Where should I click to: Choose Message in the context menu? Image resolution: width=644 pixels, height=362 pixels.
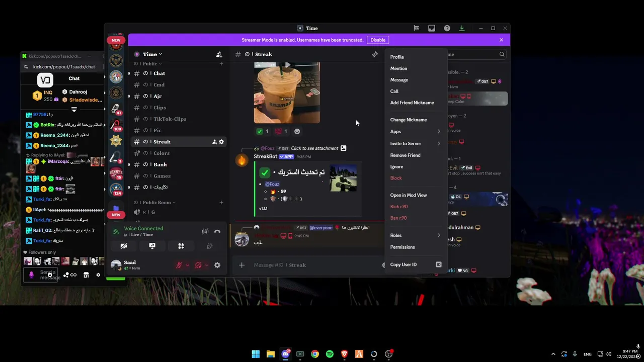coord(416,80)
